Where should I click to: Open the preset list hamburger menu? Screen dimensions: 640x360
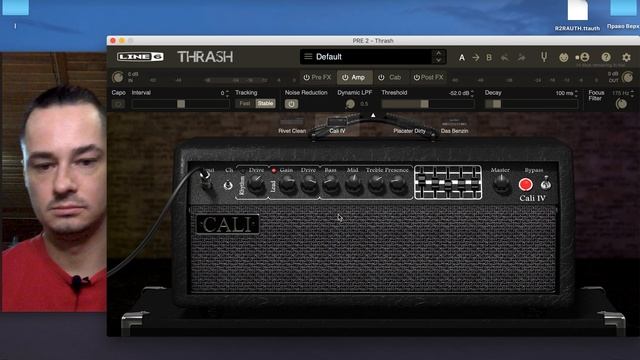pos(308,56)
